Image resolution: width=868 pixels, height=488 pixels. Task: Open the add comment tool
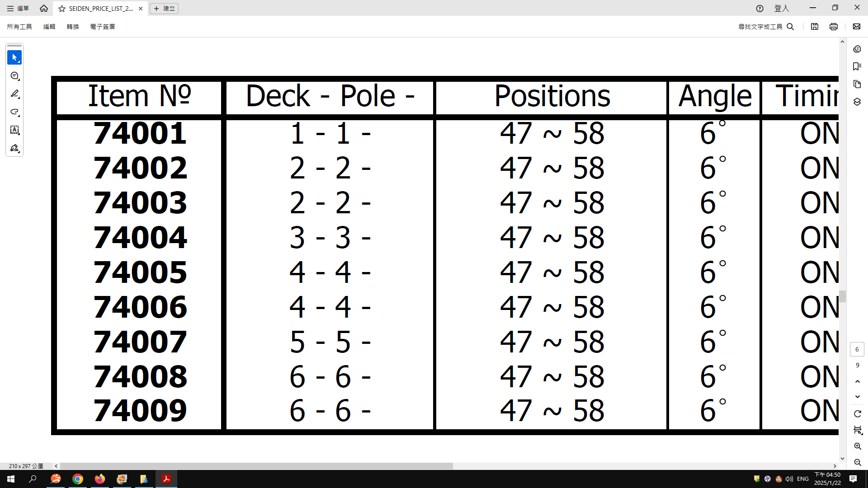click(14, 76)
